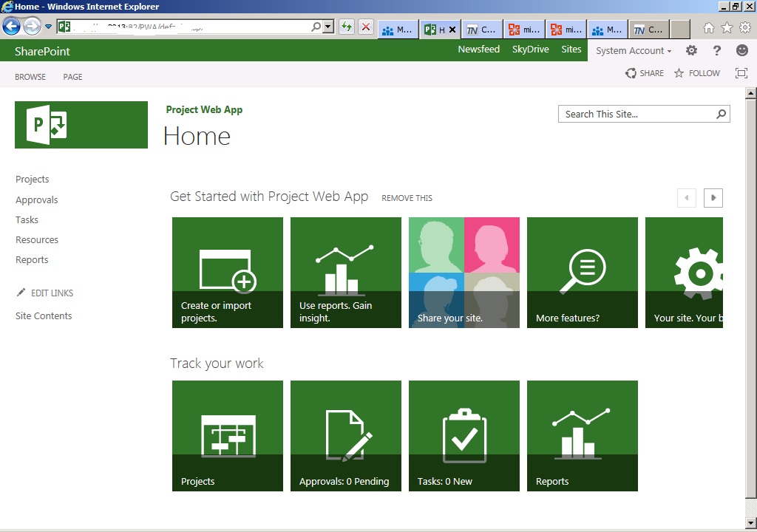Open the More features tile
The width and height of the screenshot is (757, 532).
583,273
